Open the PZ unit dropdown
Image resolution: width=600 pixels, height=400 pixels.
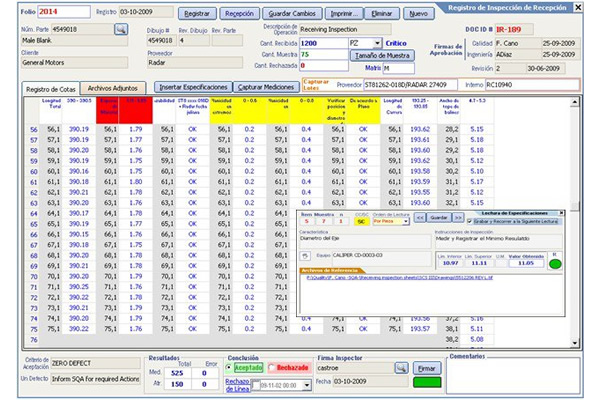tap(376, 44)
